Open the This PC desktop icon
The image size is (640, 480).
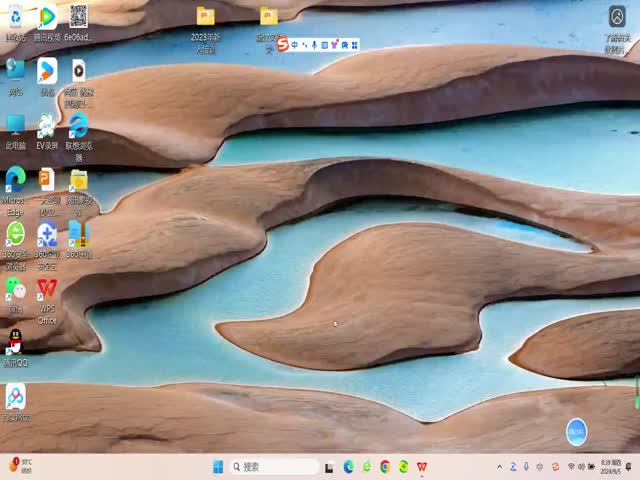click(x=16, y=126)
